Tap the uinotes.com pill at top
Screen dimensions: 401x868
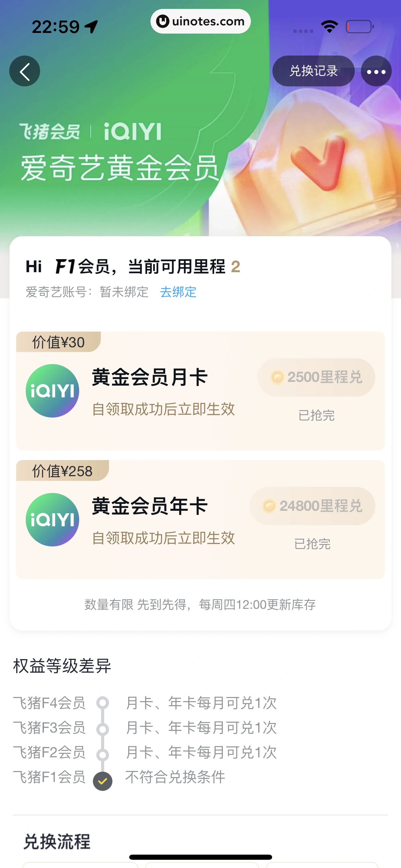click(x=200, y=21)
